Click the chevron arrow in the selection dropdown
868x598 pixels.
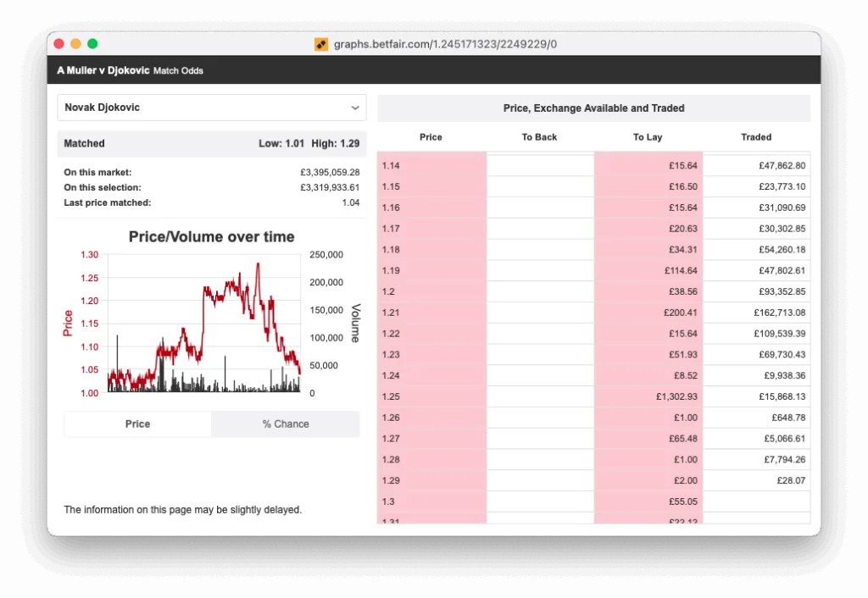pyautogui.click(x=355, y=108)
